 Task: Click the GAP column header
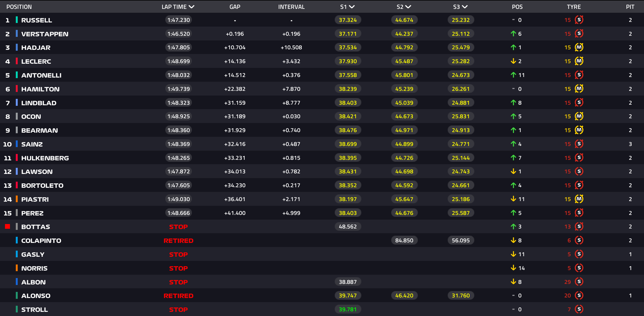click(x=235, y=7)
